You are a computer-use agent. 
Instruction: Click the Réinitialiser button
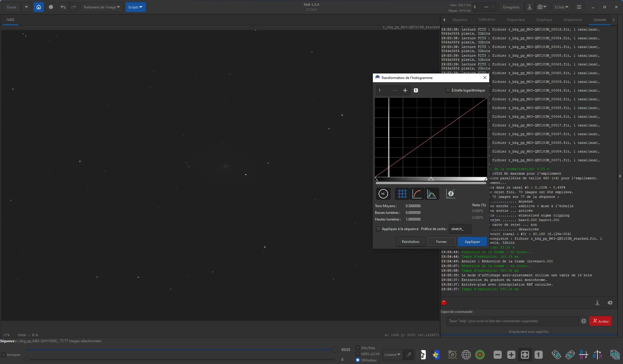(410, 242)
